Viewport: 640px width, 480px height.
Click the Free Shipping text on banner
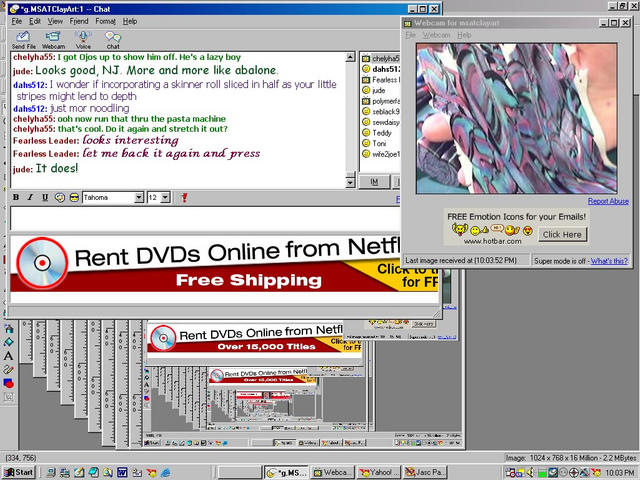tap(249, 280)
